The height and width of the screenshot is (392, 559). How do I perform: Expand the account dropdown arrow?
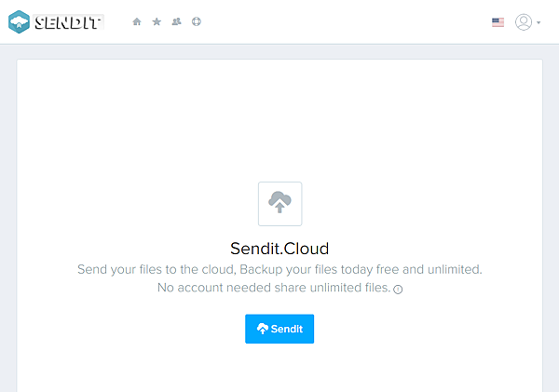point(539,22)
